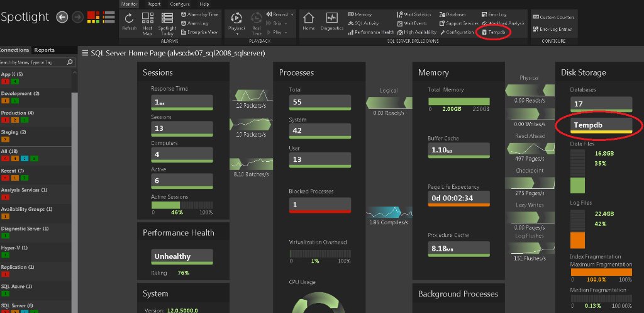Click the search magnifier icon

70,62
